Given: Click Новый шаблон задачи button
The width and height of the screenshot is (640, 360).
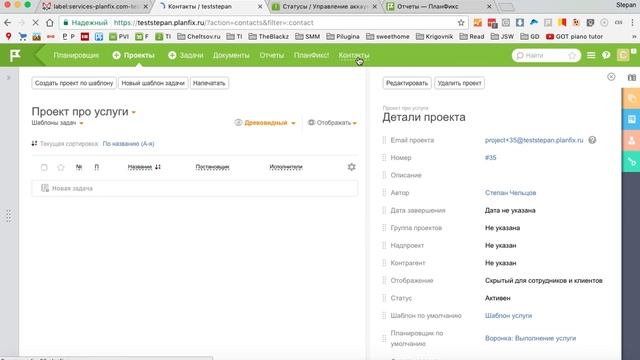Looking at the screenshot, I should coord(153,83).
